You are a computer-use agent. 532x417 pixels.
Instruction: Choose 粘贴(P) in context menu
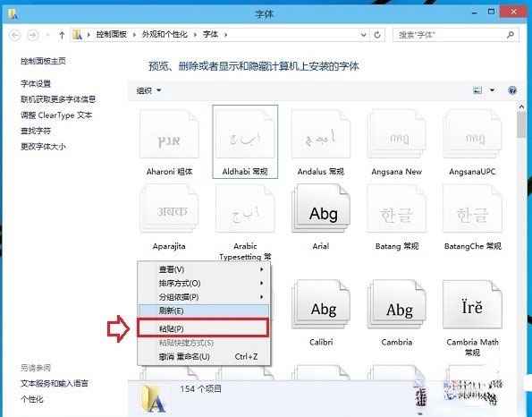[203, 328]
